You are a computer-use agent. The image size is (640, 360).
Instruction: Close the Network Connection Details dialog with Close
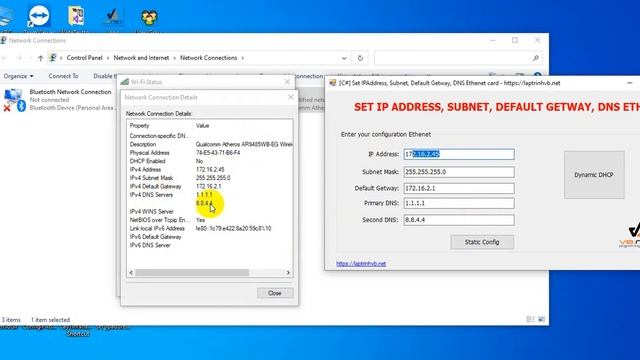[x=275, y=293]
